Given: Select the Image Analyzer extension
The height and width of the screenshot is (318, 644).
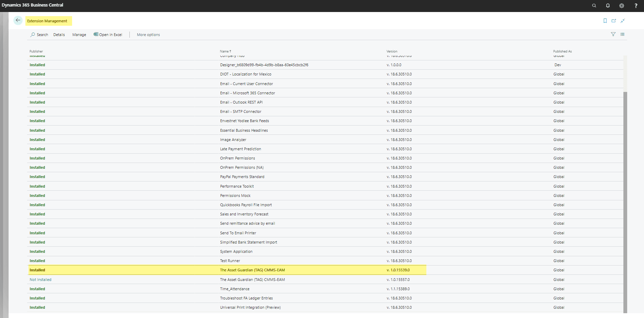Looking at the screenshot, I should click(233, 140).
